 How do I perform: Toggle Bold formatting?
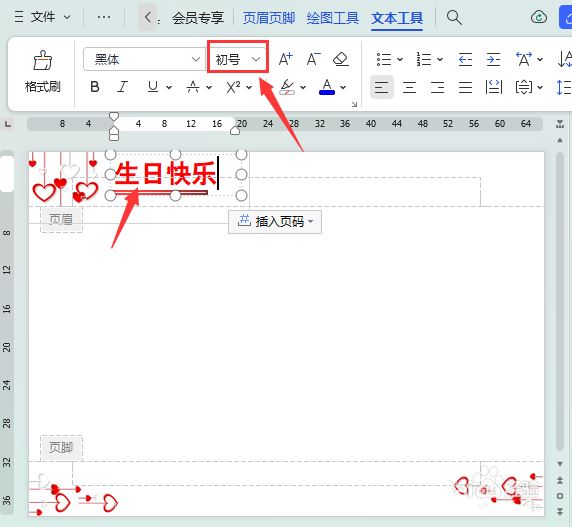pos(94,87)
